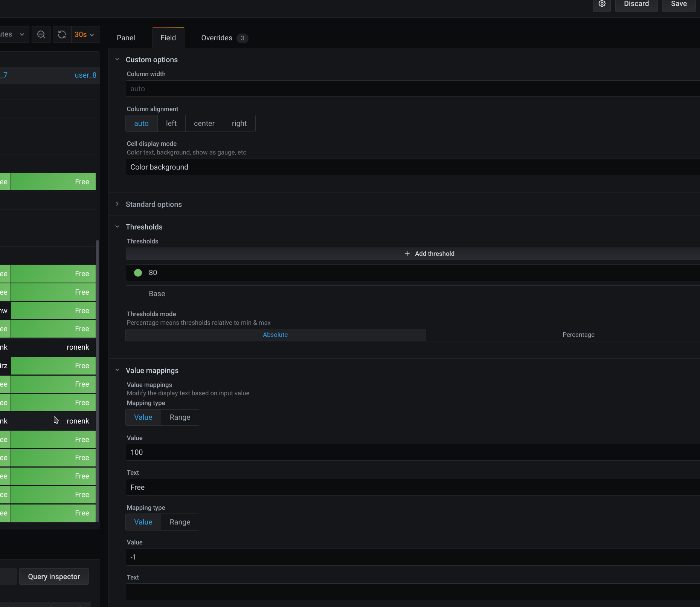Viewport: 700px width, 607px height.
Task: Select Percentage thresholds mode
Action: [578, 335]
